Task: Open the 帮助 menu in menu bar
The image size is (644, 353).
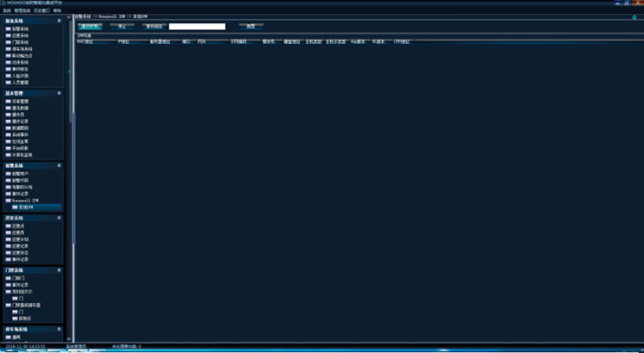Action: pos(57,10)
